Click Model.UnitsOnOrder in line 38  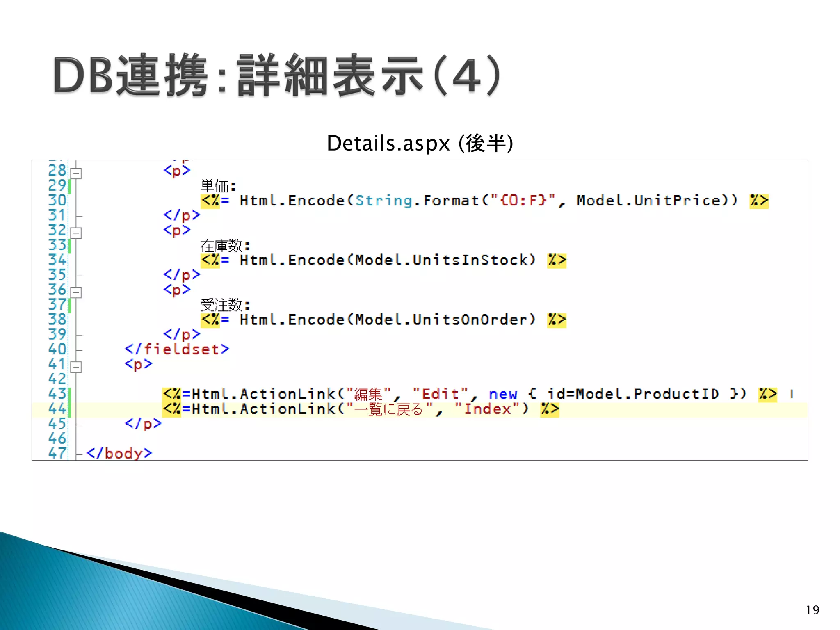click(441, 320)
